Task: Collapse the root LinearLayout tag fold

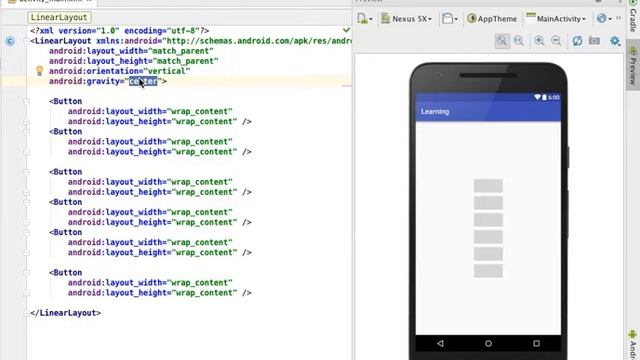Action: pos(26,41)
